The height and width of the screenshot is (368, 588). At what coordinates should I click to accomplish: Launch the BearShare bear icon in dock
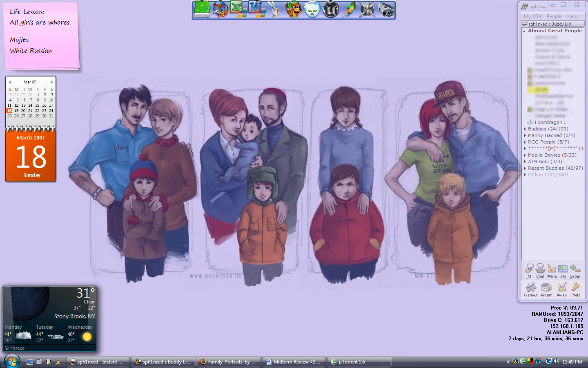(x=293, y=9)
